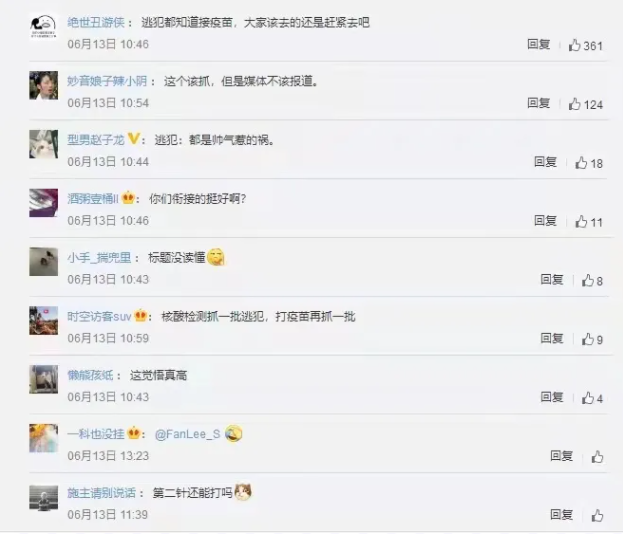Open 型男赵子龙's profile via username
This screenshot has height=534, width=623.
[96, 140]
